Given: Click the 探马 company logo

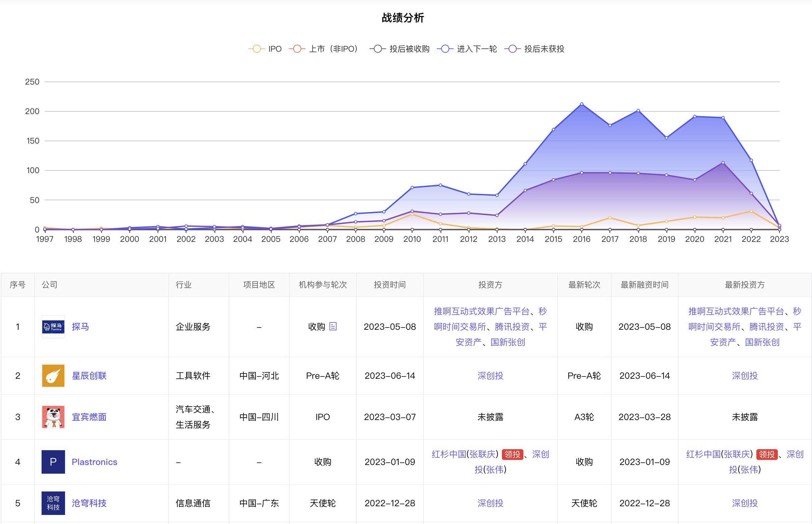Looking at the screenshot, I should pyautogui.click(x=53, y=327).
